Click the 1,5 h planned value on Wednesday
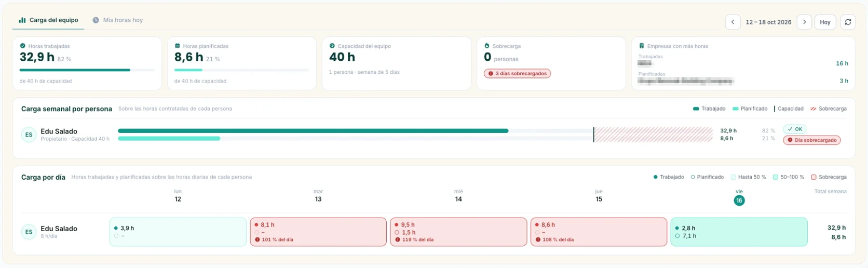 pos(408,233)
